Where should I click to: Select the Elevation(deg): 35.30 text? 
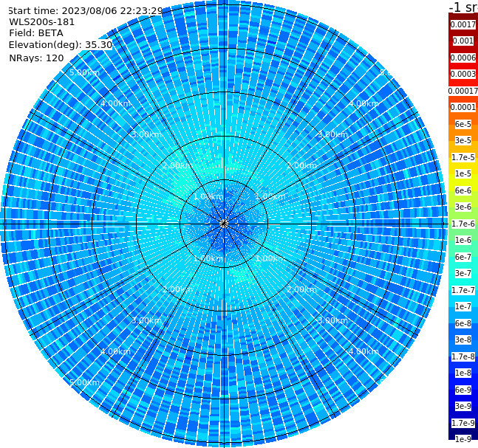coord(61,45)
